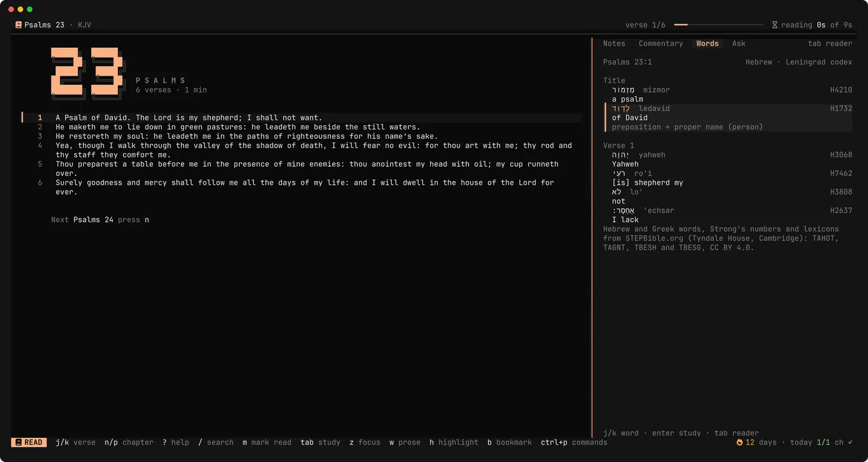The height and width of the screenshot is (462, 868).
Task: Select verse 4 'Yea, though I walk'
Action: pyautogui.click(x=314, y=150)
